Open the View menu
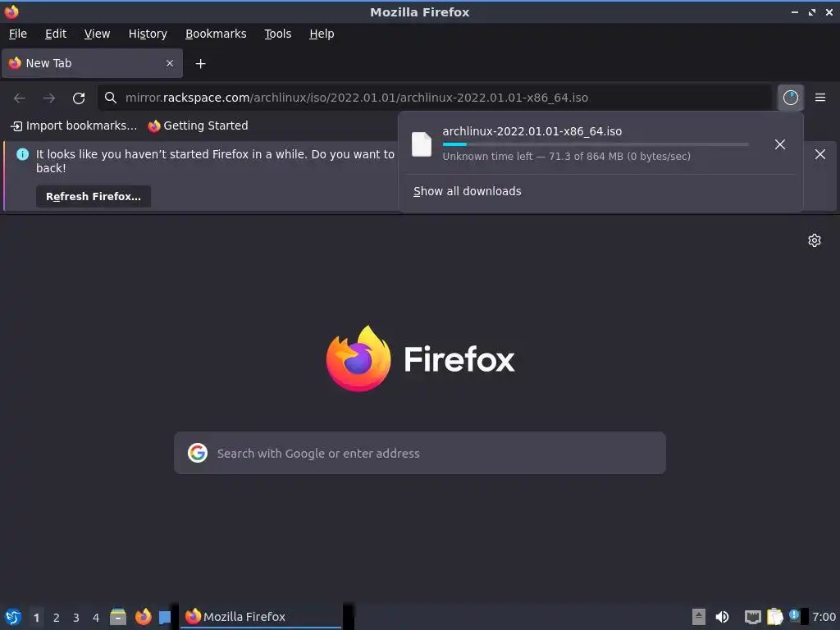The width and height of the screenshot is (840, 630). click(x=97, y=34)
